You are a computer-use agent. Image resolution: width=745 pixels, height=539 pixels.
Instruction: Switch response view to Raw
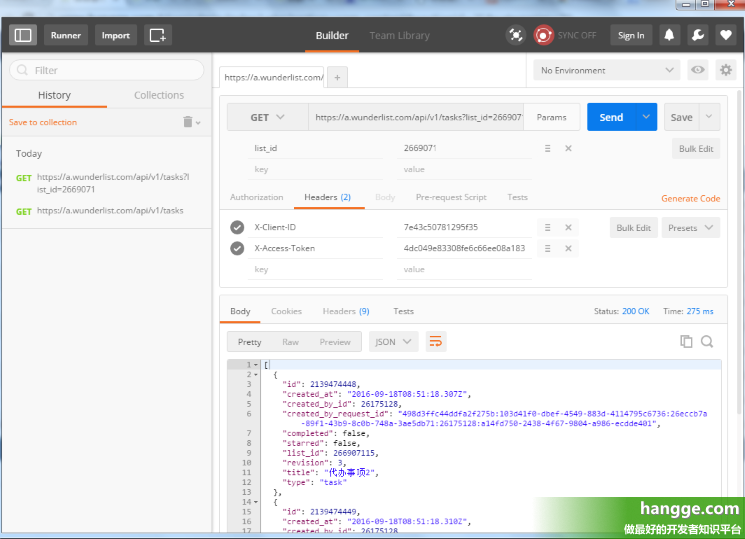[290, 342]
